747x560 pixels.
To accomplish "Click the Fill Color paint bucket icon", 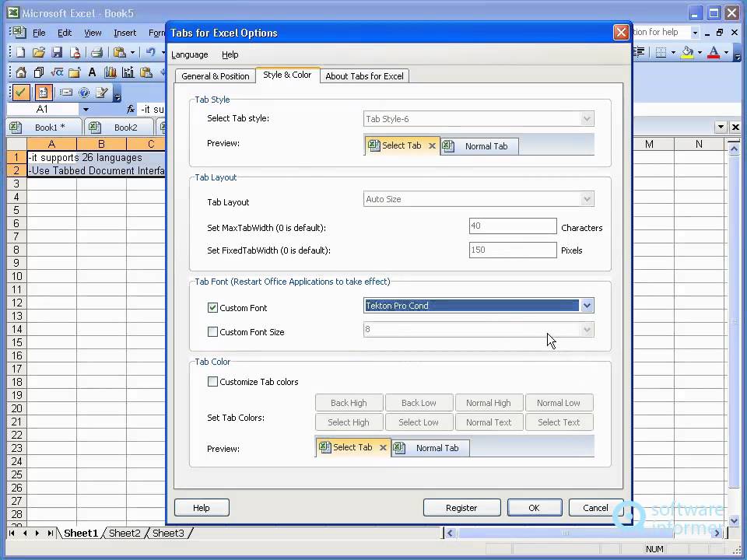I will pos(687,52).
